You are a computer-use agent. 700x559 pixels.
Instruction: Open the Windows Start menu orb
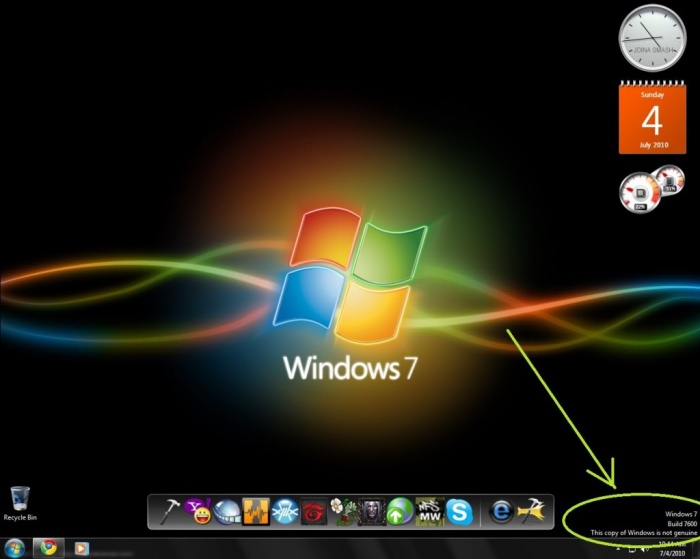pyautogui.click(x=14, y=548)
